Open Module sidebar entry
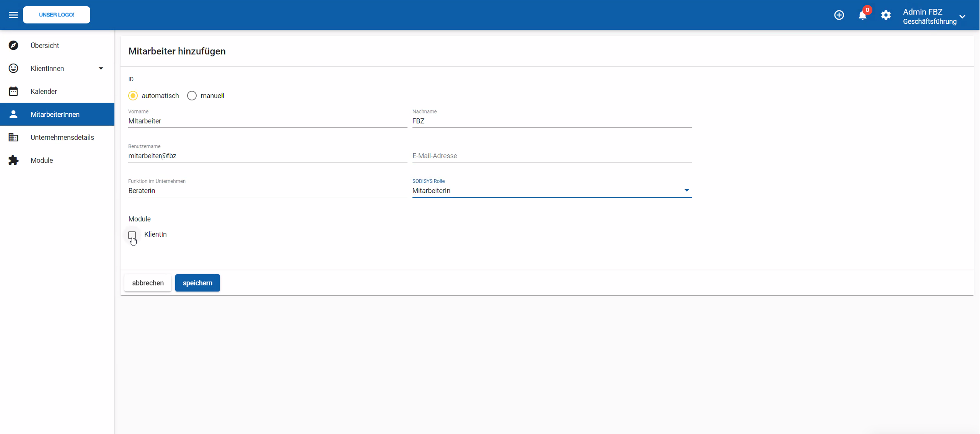This screenshot has width=980, height=434. (x=57, y=160)
